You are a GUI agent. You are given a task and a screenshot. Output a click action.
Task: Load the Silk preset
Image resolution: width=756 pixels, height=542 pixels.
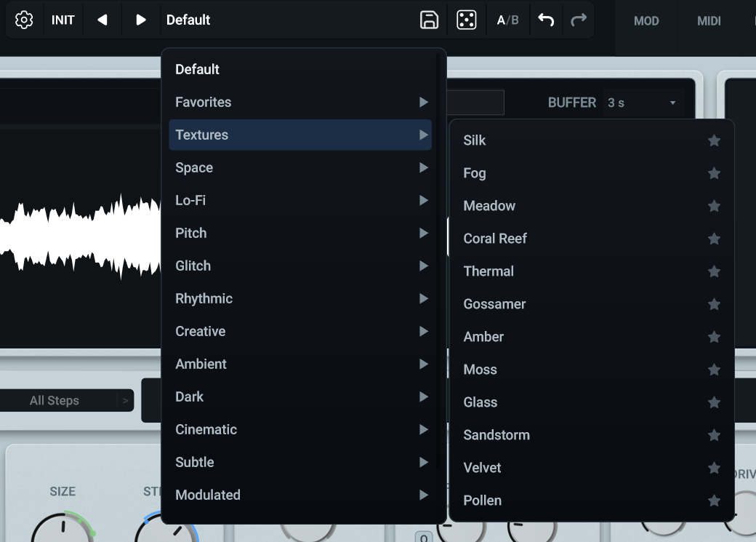click(x=592, y=140)
